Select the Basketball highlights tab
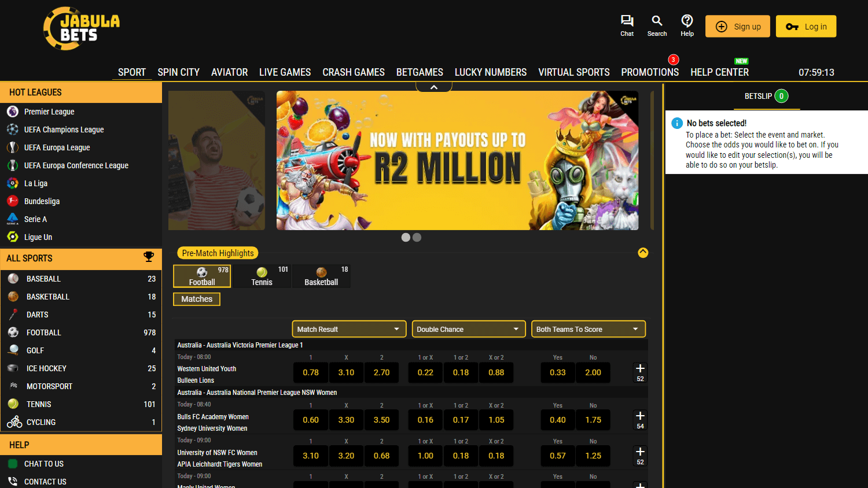This screenshot has height=488, width=868. [x=321, y=276]
